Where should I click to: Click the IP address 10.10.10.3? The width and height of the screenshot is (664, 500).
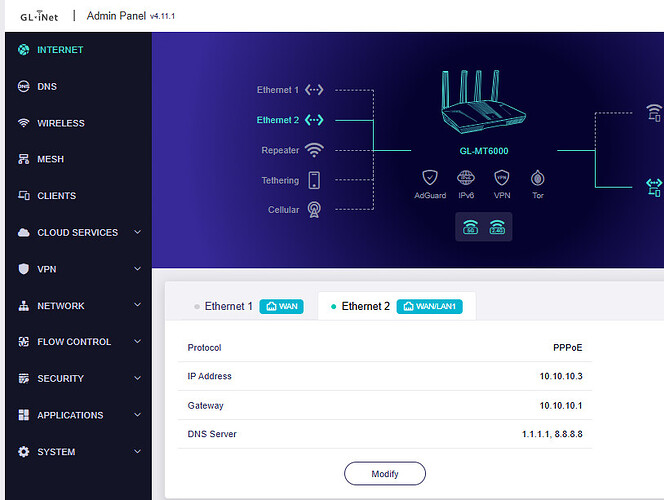coord(561,376)
